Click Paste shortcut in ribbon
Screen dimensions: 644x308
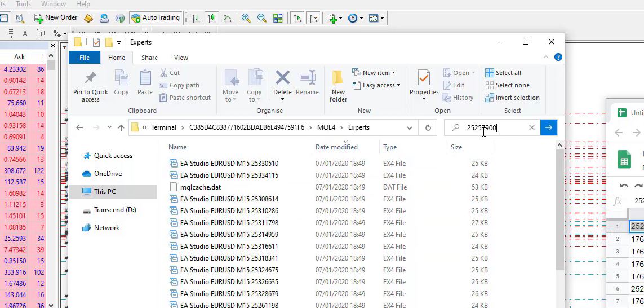185,98
